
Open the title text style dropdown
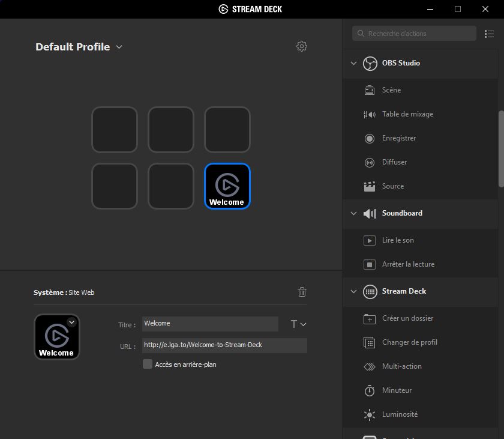(298, 324)
